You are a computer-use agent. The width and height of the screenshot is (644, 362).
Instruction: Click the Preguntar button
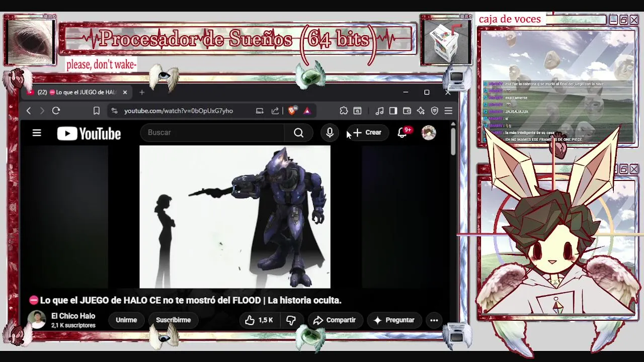point(394,320)
